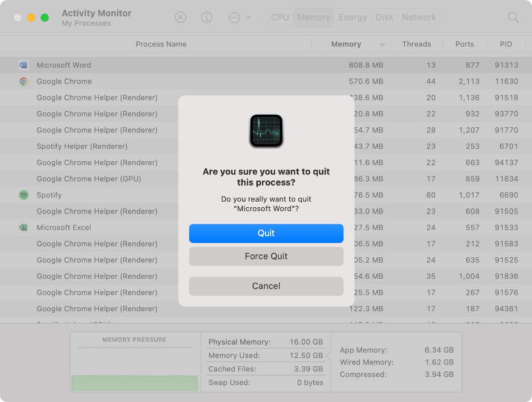Switch to the CPU tab
The image size is (532, 402).
pos(280,17)
